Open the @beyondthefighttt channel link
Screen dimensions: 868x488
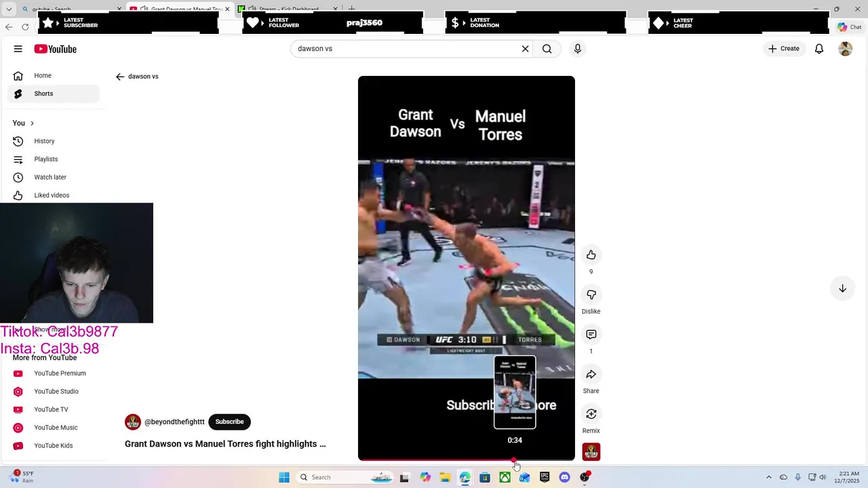174,422
